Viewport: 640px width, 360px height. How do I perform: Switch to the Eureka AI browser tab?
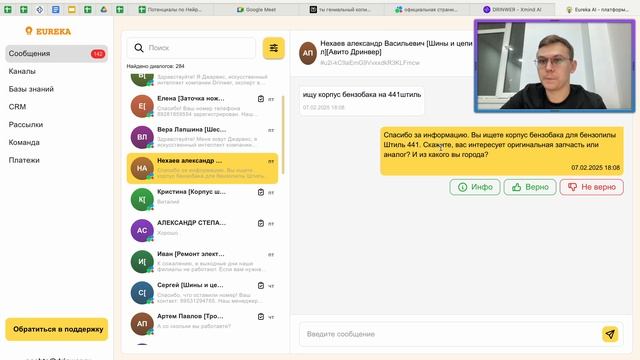click(598, 9)
